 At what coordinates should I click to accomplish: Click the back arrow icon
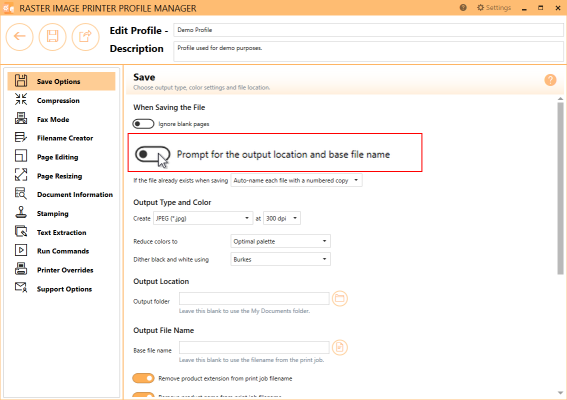tap(20, 37)
